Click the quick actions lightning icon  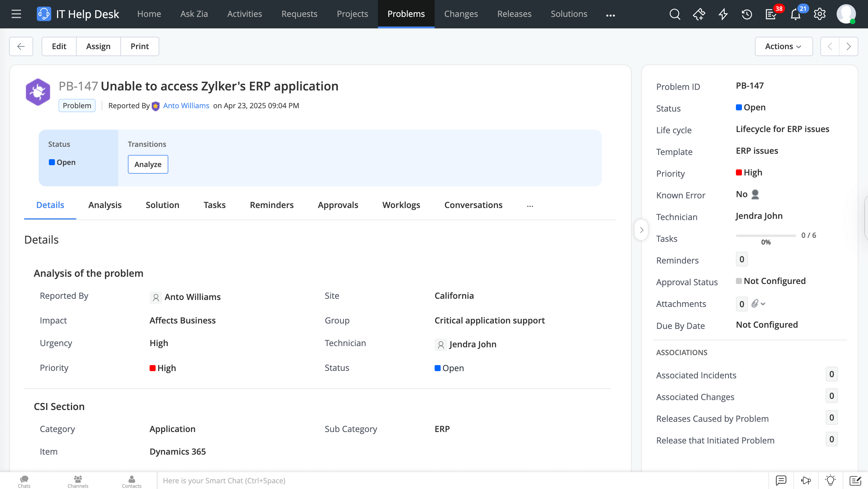coord(723,14)
